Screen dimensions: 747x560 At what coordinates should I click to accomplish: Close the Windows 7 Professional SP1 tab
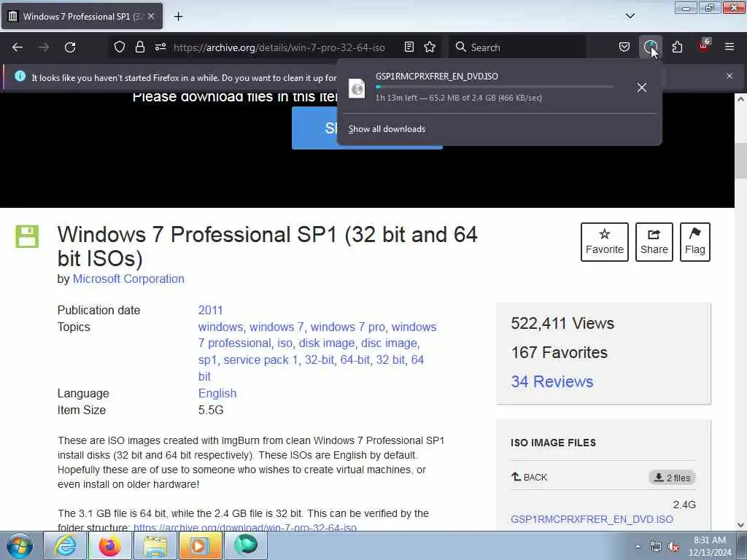click(151, 16)
